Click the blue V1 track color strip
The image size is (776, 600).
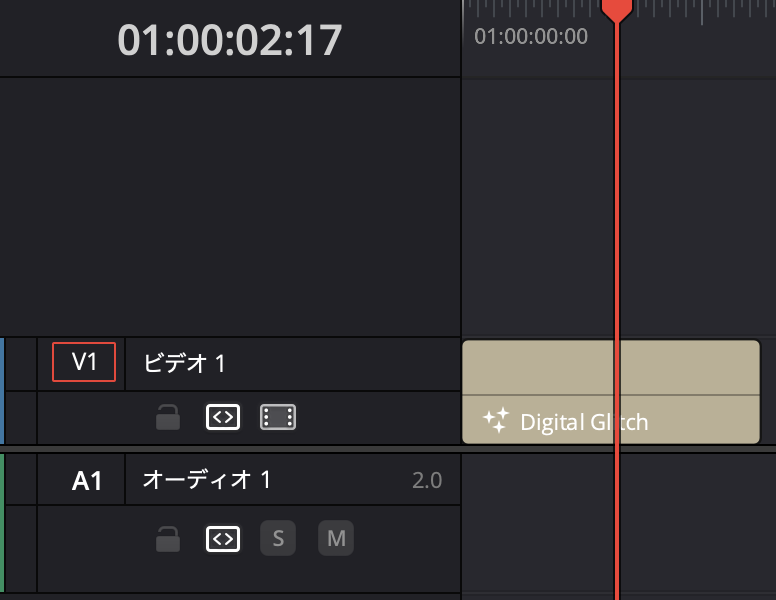(x=2, y=390)
